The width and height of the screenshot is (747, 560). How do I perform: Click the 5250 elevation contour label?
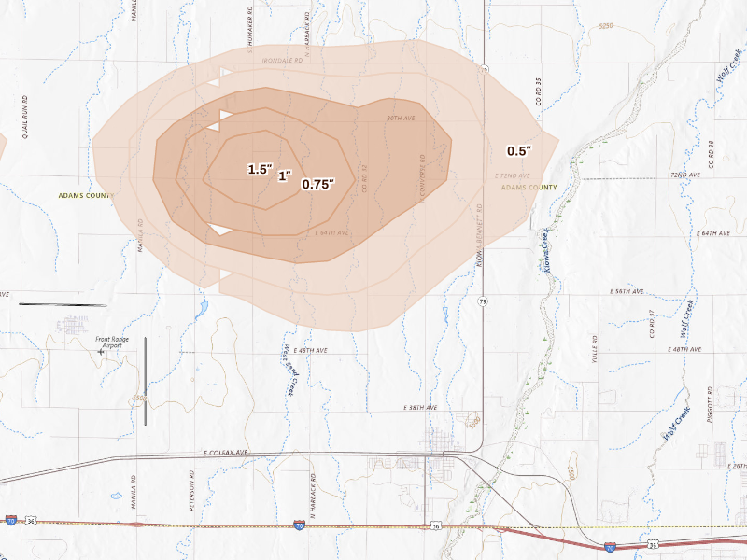pos(605,26)
